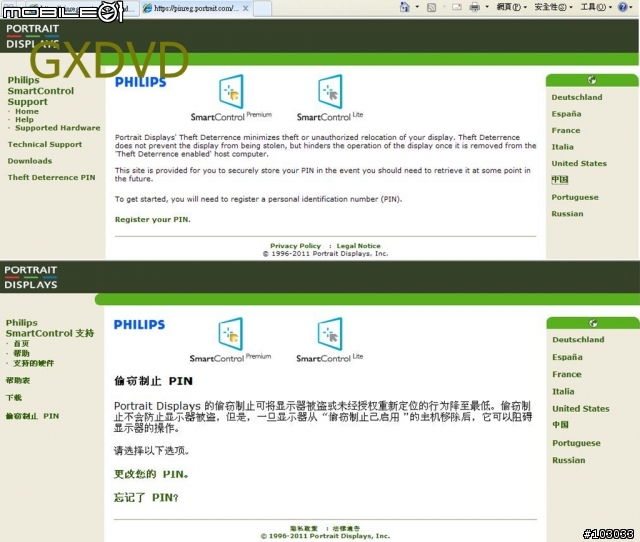The image size is (640, 542).
Task: Open the 帮助表 sidebar link
Action: 18,380
